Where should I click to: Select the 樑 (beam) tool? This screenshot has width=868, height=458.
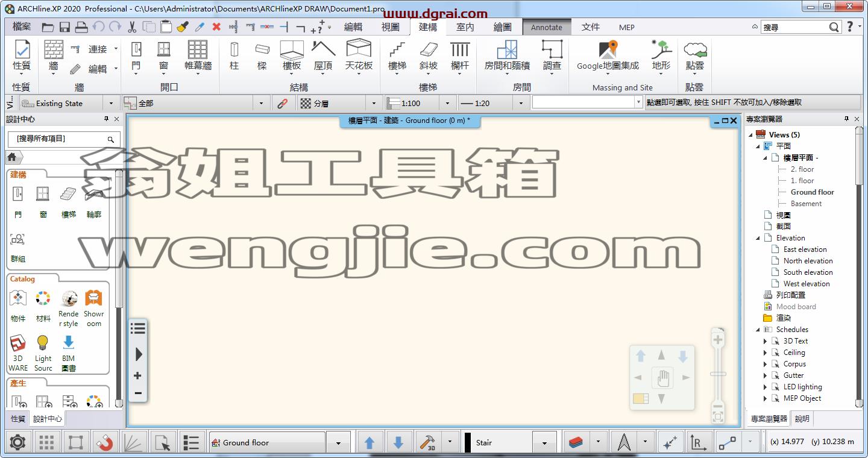pos(262,56)
